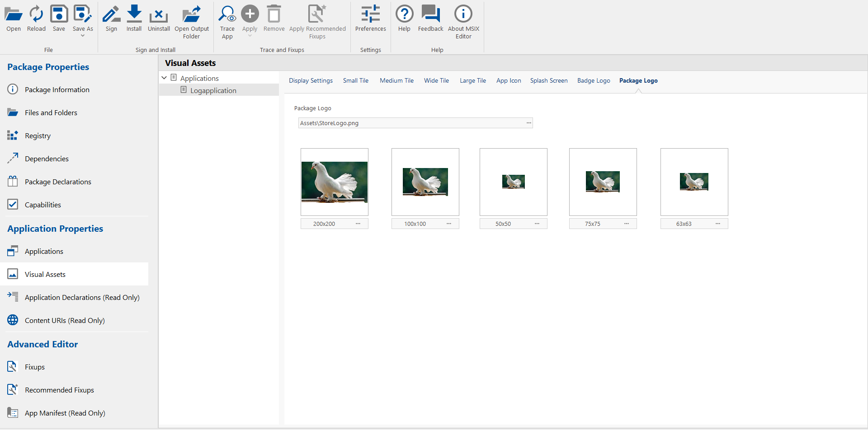
Task: Collapse the Applications tree node
Action: point(164,78)
